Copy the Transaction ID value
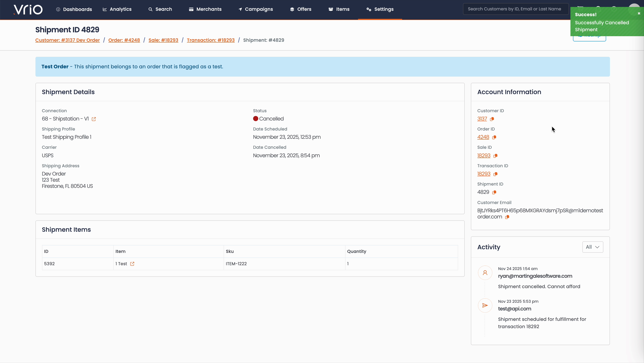Screen dimensions: 644x363 pos(495,174)
